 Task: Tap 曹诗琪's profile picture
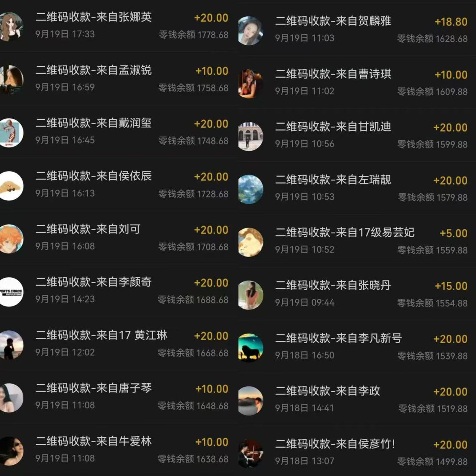[x=251, y=84]
